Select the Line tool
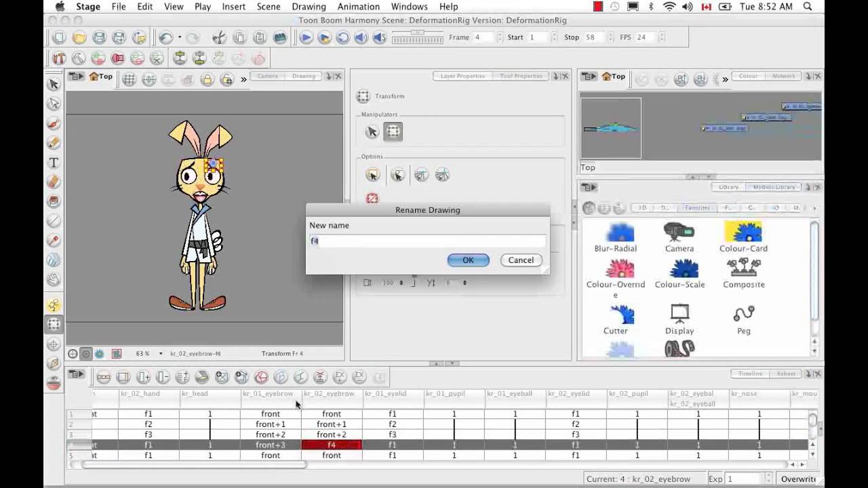 pyautogui.click(x=54, y=221)
